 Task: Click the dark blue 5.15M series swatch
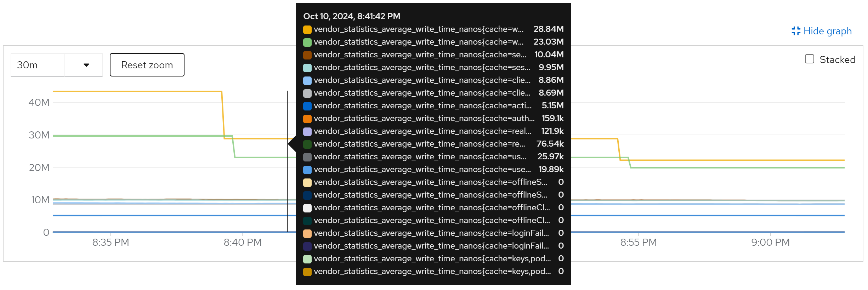307,106
